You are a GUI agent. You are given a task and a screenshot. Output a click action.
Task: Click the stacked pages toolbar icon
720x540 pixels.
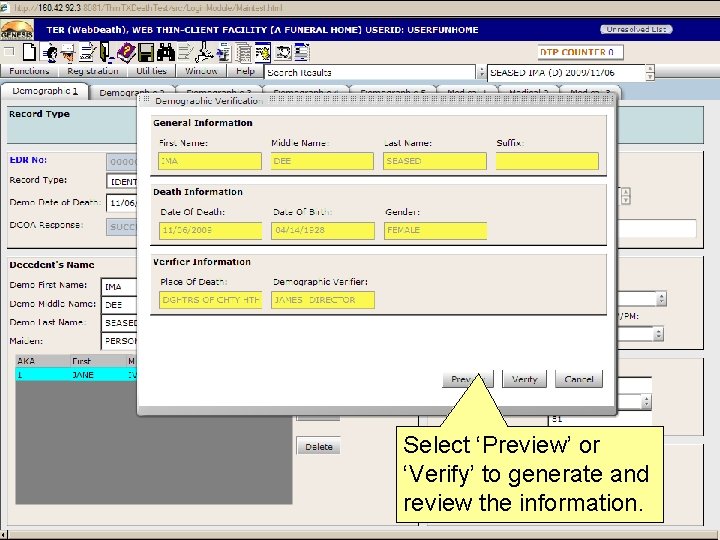243,52
